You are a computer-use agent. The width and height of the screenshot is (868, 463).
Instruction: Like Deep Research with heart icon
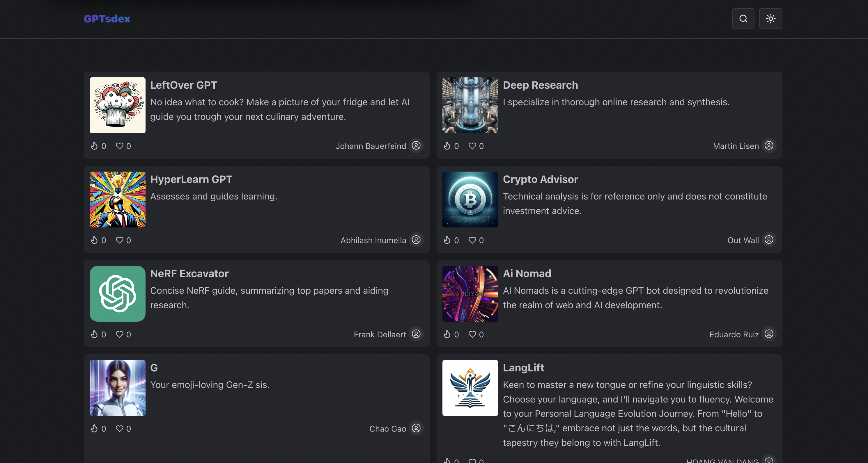[x=472, y=146]
